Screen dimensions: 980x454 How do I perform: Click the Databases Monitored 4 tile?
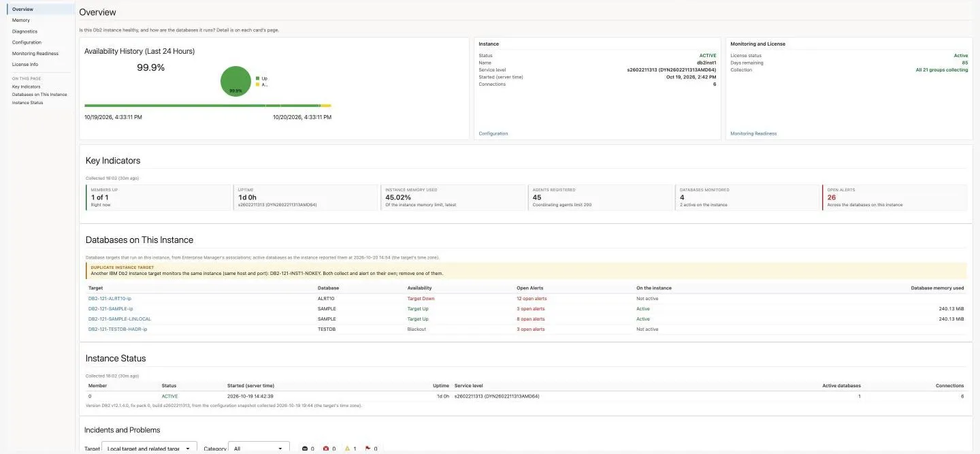pos(749,197)
